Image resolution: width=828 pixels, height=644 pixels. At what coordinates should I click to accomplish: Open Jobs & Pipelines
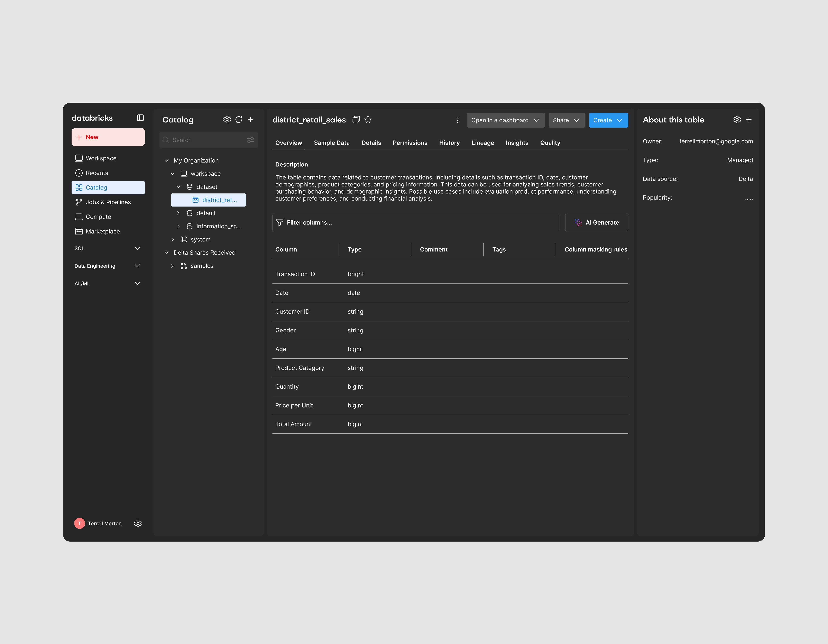pos(108,202)
